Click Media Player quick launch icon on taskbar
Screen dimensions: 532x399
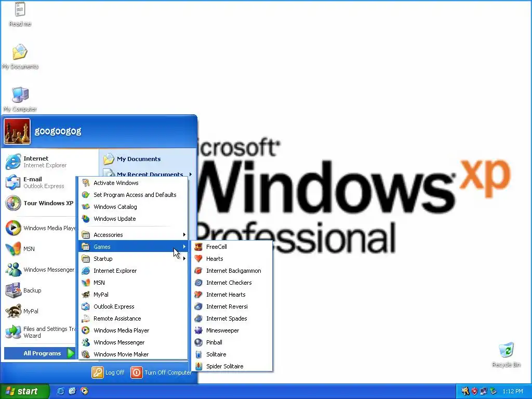84,391
